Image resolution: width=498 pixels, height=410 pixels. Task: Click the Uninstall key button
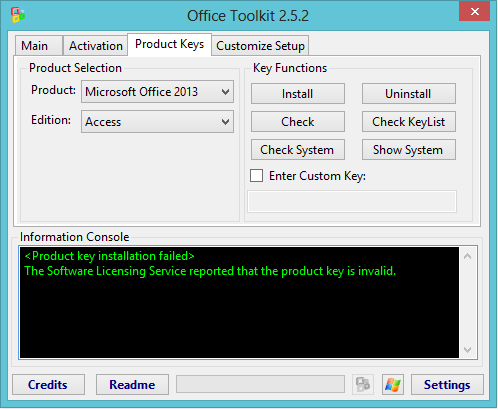(409, 94)
